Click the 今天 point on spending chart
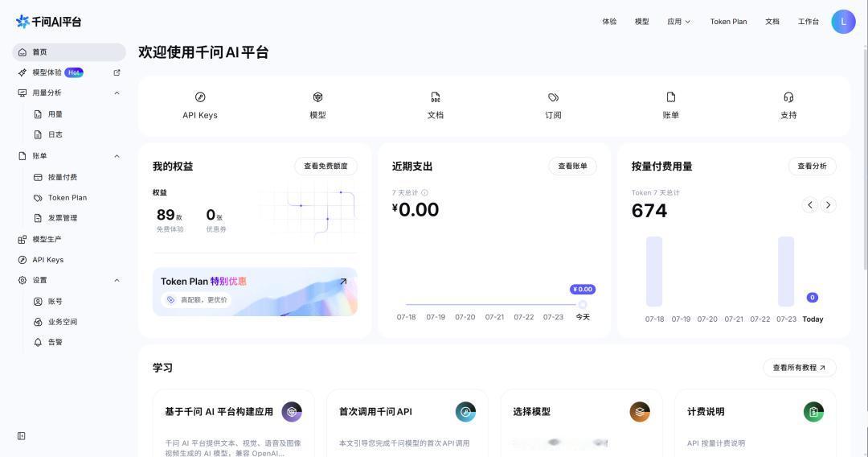This screenshot has width=868, height=457. click(x=583, y=304)
